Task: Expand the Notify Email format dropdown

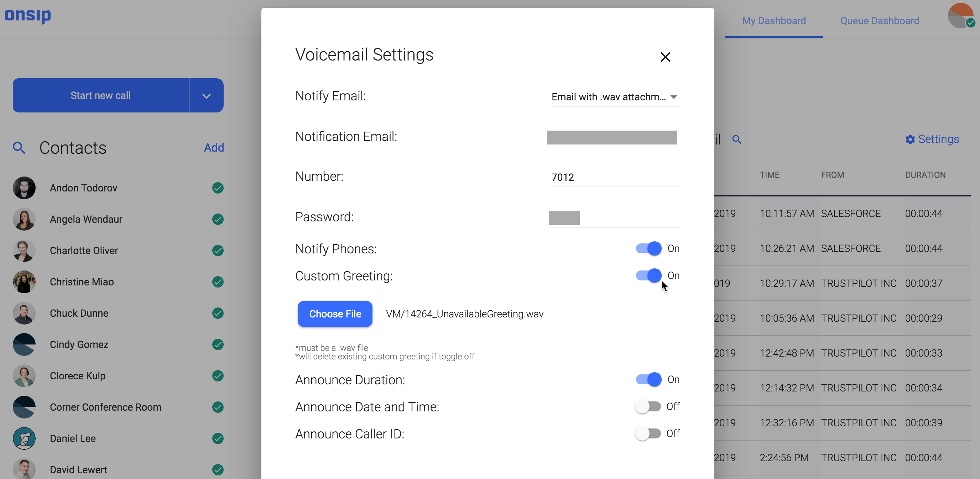Action: point(674,97)
